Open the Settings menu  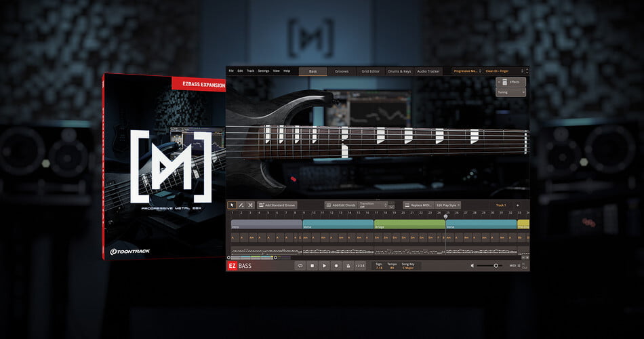(x=264, y=71)
